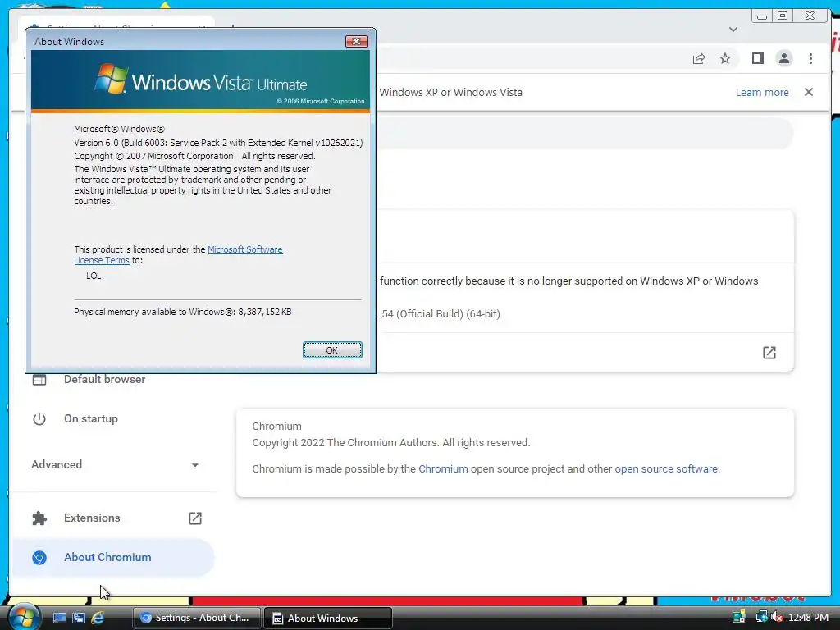Open Extensions from settings sidebar

(92, 518)
